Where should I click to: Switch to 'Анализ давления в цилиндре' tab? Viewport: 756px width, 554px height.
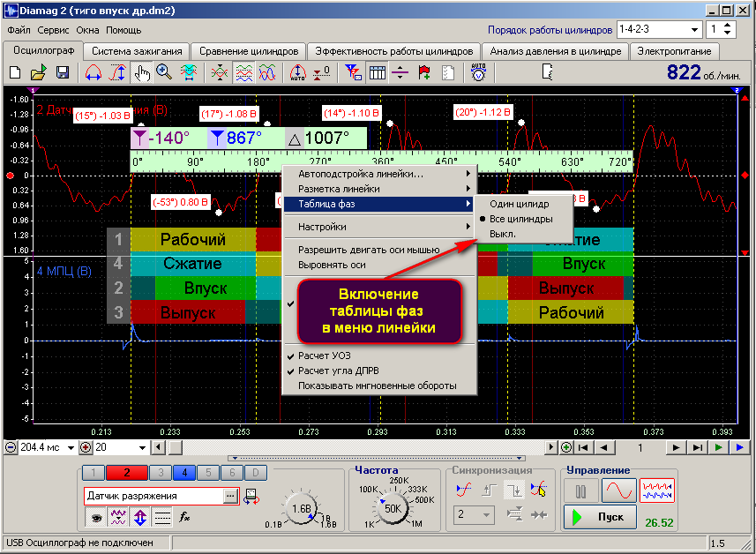556,51
